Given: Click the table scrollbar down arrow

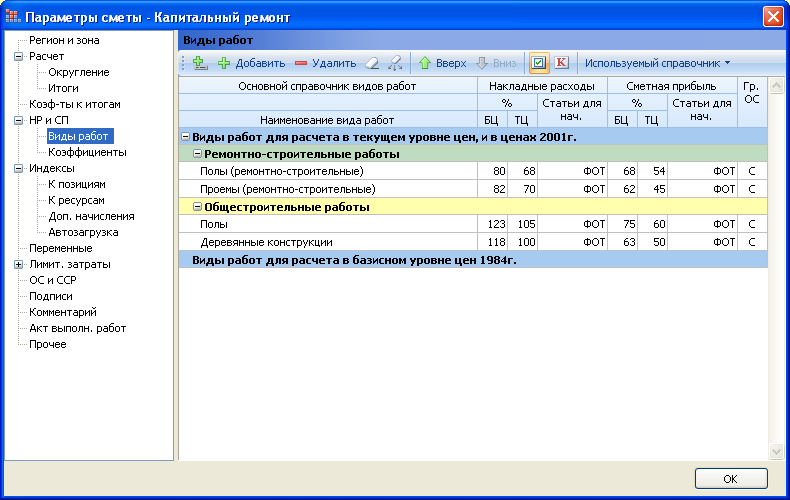Looking at the screenshot, I should [776, 451].
